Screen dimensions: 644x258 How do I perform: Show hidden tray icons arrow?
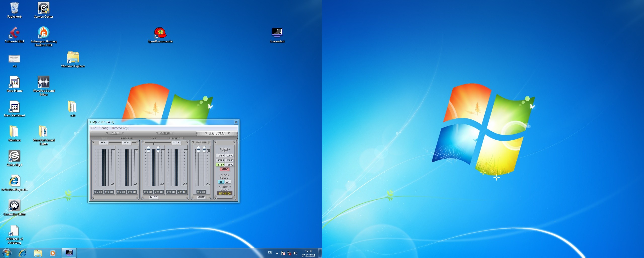pos(277,253)
